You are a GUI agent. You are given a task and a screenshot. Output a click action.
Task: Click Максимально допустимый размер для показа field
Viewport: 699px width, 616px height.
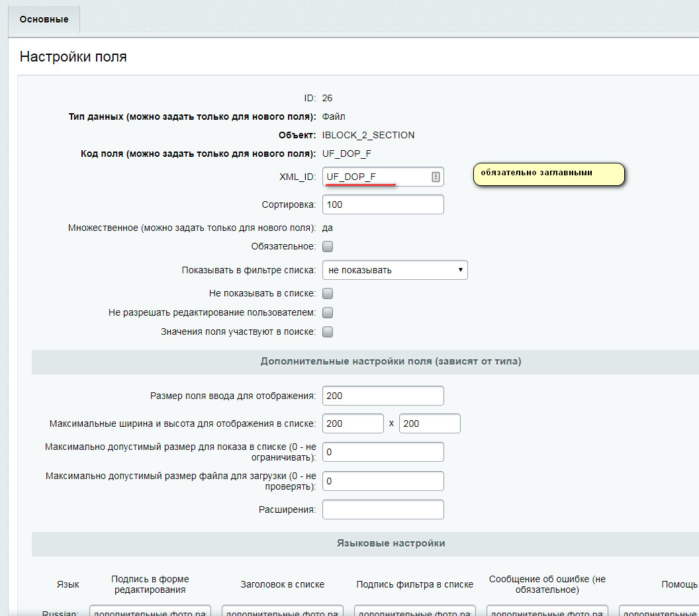[x=383, y=452]
